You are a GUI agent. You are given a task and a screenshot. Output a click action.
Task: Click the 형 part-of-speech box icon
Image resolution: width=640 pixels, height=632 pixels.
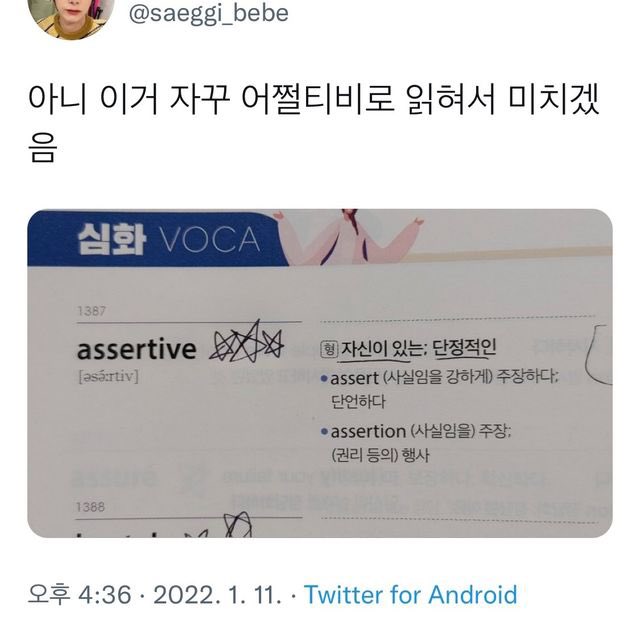point(329,349)
